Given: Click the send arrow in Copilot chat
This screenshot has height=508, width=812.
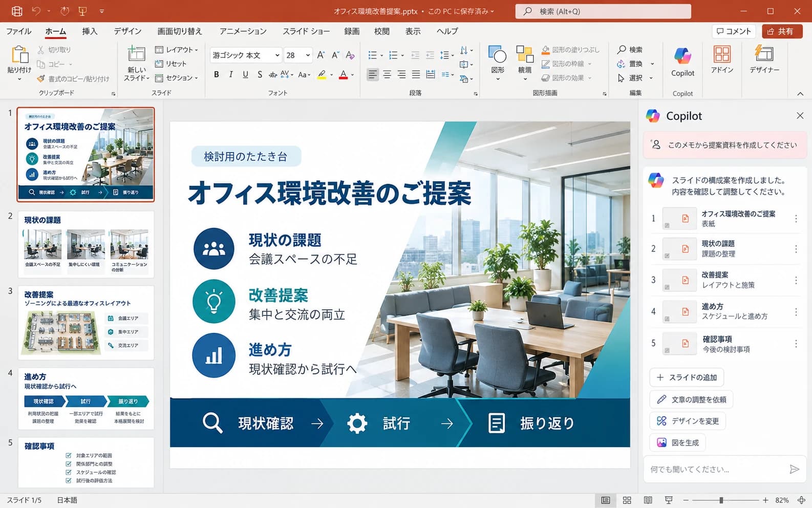Looking at the screenshot, I should point(794,469).
